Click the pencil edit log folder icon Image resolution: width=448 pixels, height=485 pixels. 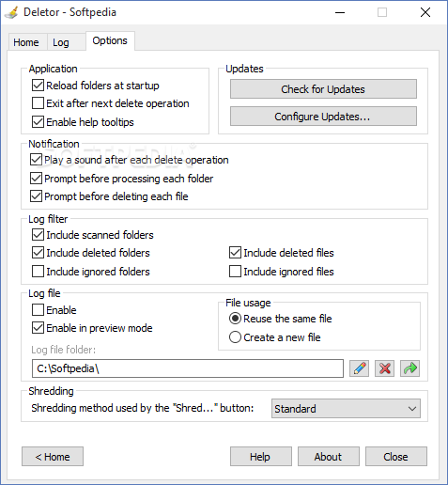[x=360, y=368]
